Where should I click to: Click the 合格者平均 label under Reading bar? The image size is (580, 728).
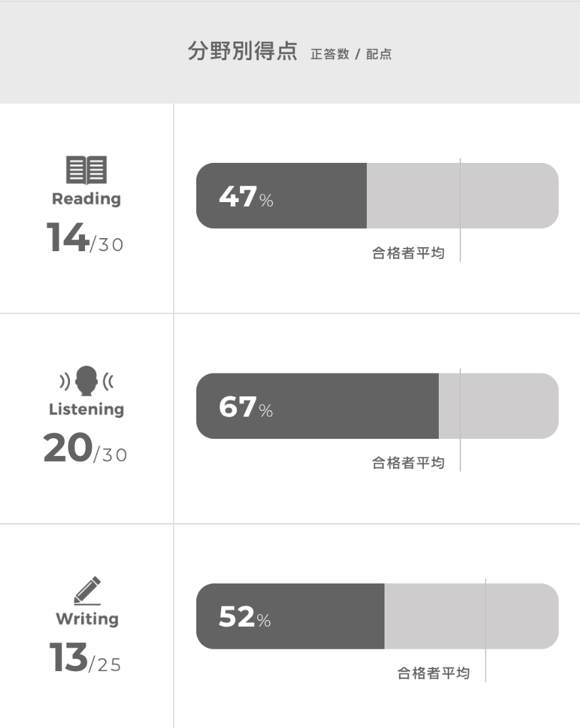coord(408,253)
